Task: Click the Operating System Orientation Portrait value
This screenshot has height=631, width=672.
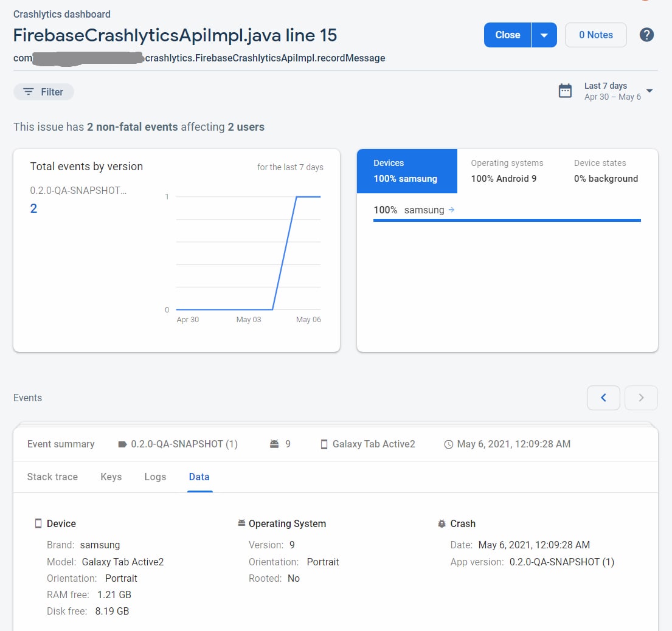Action: [x=323, y=562]
